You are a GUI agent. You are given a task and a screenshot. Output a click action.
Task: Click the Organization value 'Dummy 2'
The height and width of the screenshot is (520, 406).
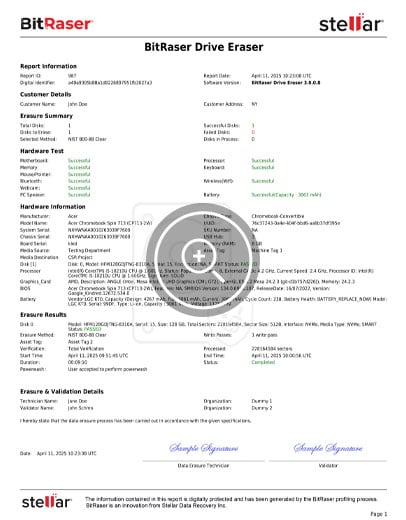(x=262, y=408)
